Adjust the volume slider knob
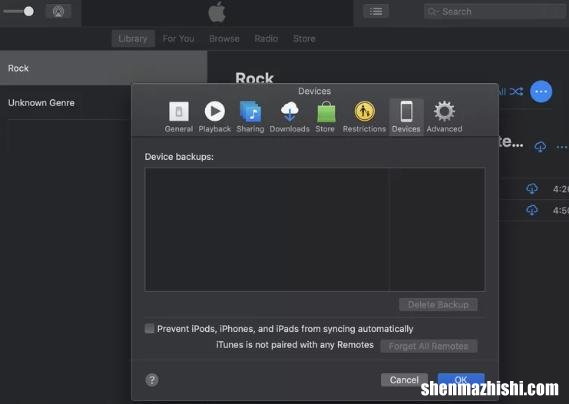 29,11
